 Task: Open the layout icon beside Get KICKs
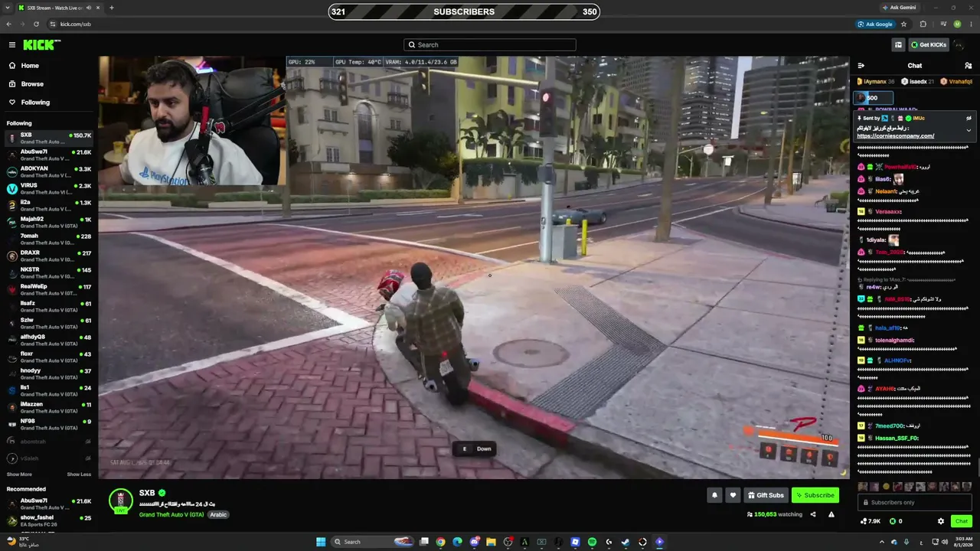coord(898,44)
